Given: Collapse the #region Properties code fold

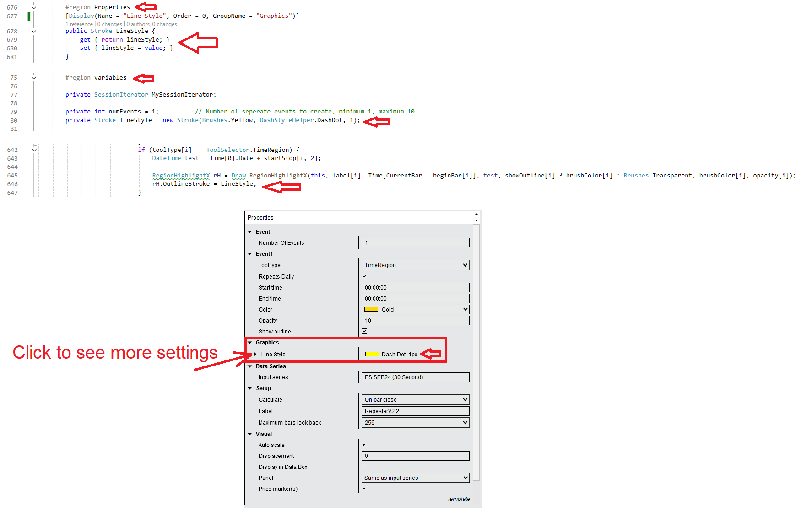Looking at the screenshot, I should [x=33, y=7].
